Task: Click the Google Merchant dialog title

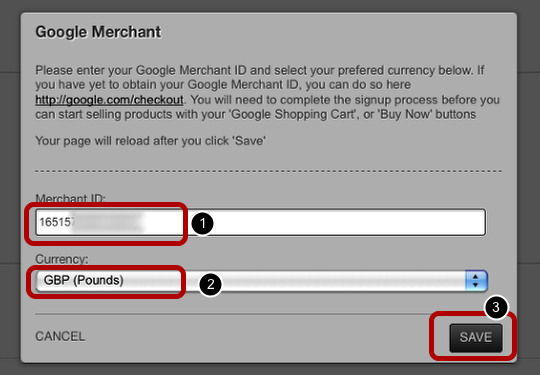Action: tap(98, 32)
